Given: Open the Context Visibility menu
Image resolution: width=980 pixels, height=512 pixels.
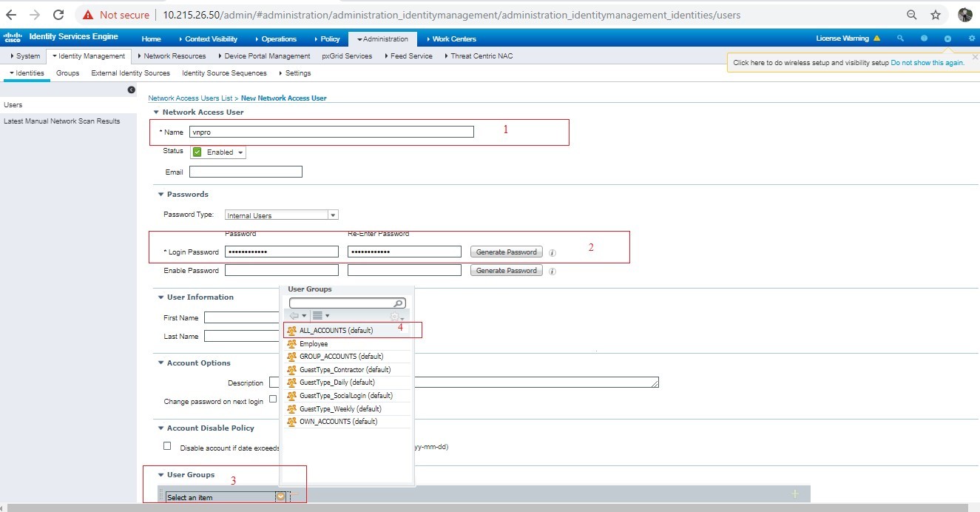Looking at the screenshot, I should (x=208, y=39).
